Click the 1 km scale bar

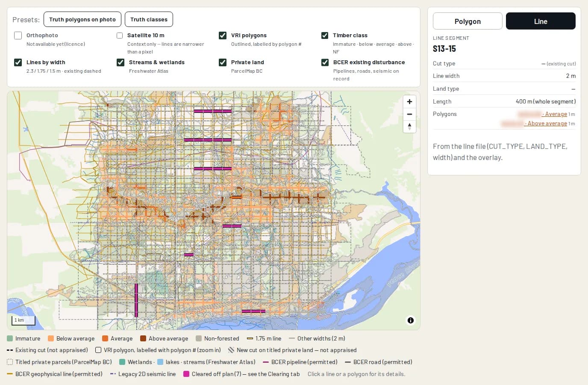click(24, 320)
